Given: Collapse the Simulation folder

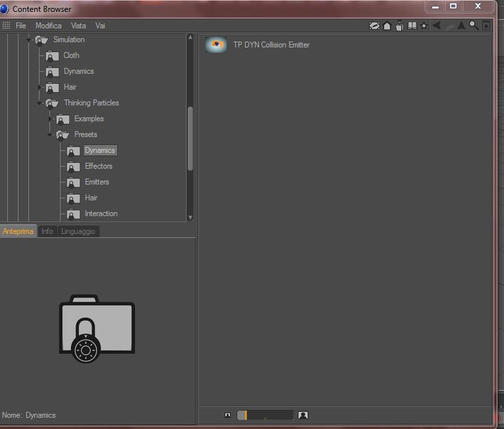Looking at the screenshot, I should click(x=28, y=40).
